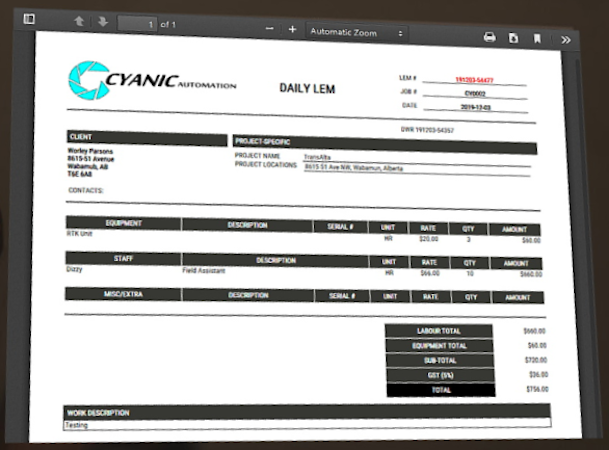
Task: Click the sub-total value $720.00
Action: pos(536,360)
